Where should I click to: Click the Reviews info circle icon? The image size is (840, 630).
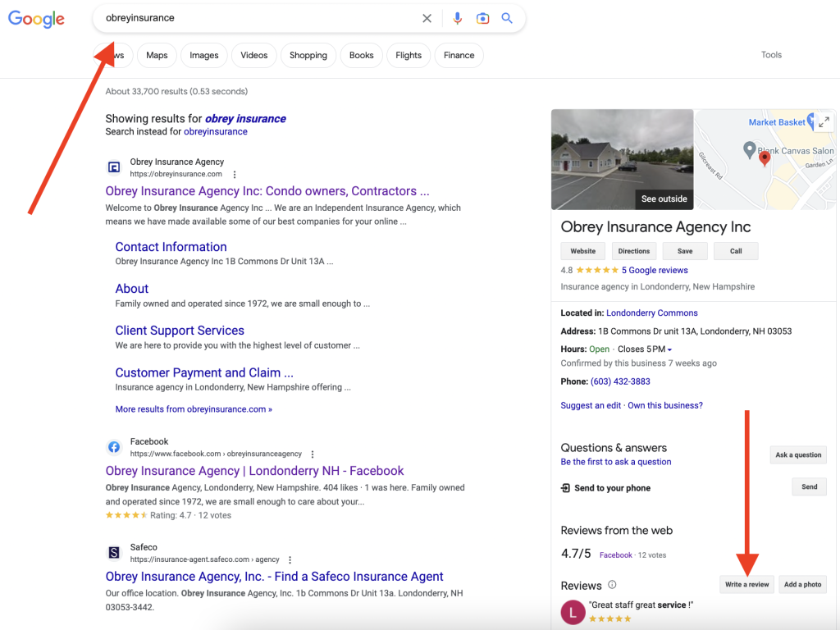(x=612, y=584)
